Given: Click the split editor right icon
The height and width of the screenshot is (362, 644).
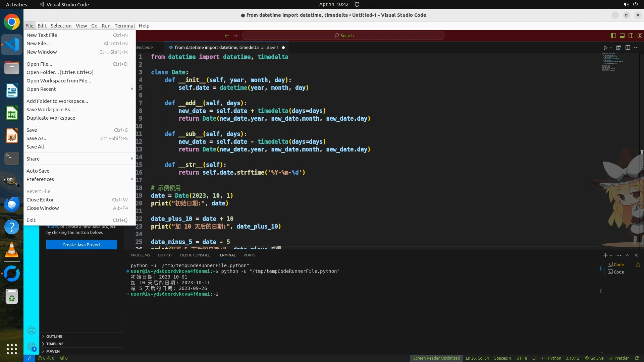Looking at the screenshot, I should 628,48.
